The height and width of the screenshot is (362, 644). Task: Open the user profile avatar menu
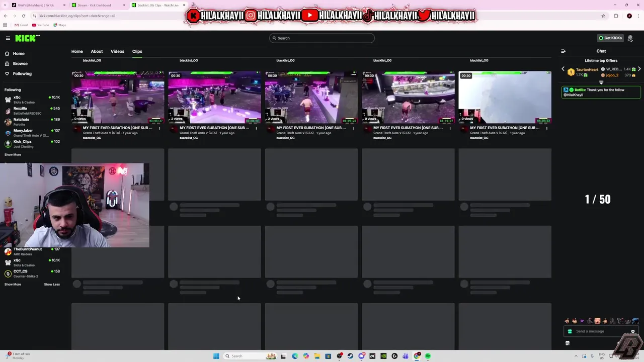630,38
